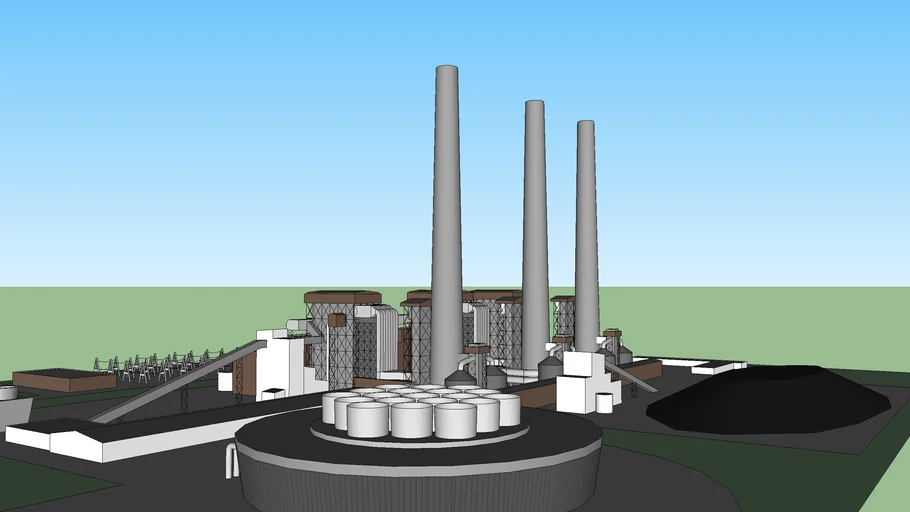Select the electrical switchyard pylons
The width and height of the screenshot is (910, 512).
point(158,365)
